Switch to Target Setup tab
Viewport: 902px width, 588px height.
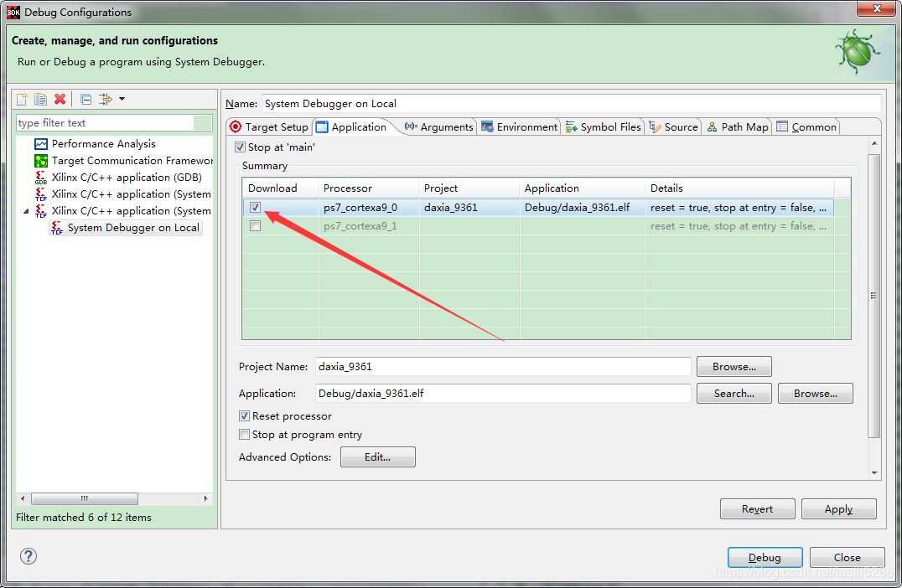pyautogui.click(x=270, y=126)
